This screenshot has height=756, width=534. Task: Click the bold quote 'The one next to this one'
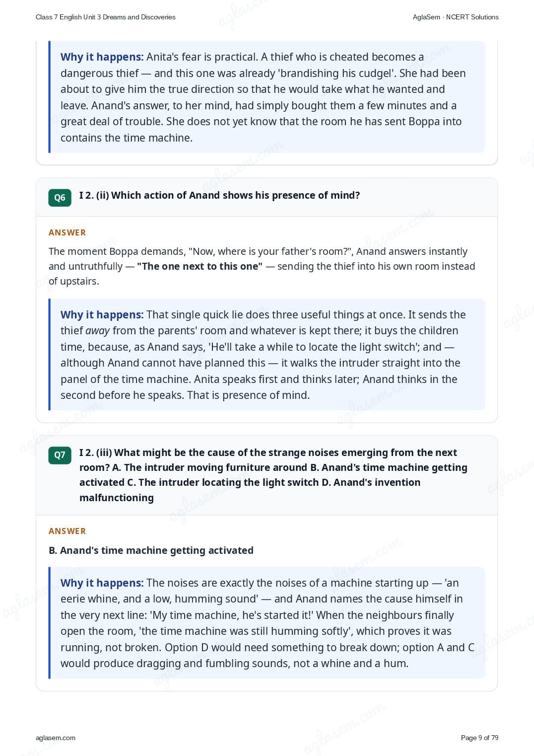(x=200, y=266)
